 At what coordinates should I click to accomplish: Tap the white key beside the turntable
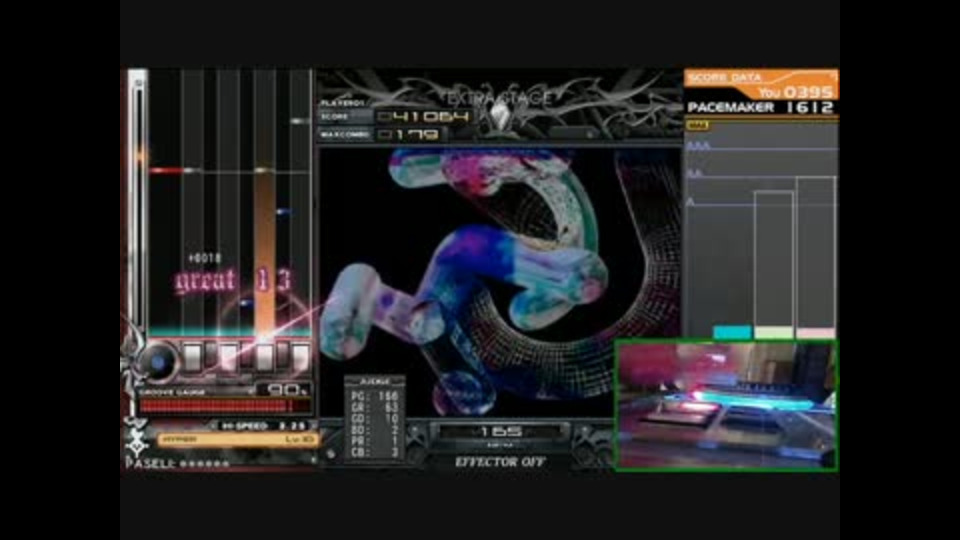(x=192, y=356)
